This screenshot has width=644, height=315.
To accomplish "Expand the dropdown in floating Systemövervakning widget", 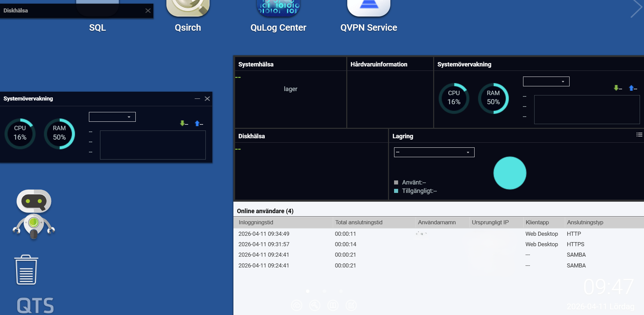I will point(112,117).
